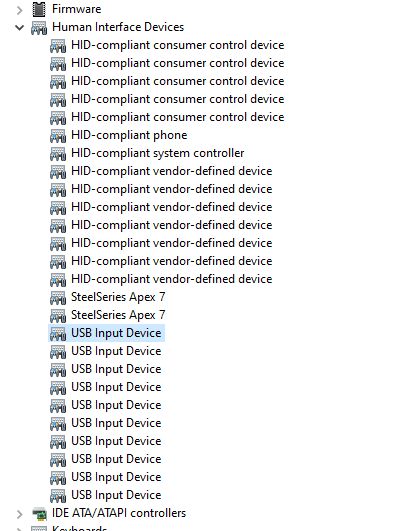Select the HID-compliant phone entry

(x=129, y=135)
